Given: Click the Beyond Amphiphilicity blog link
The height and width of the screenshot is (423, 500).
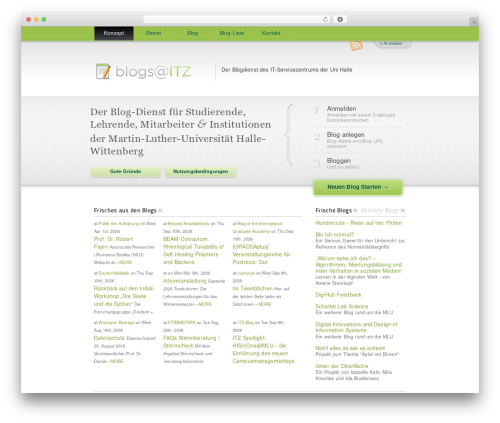Looking at the screenshot, I should [x=188, y=224].
